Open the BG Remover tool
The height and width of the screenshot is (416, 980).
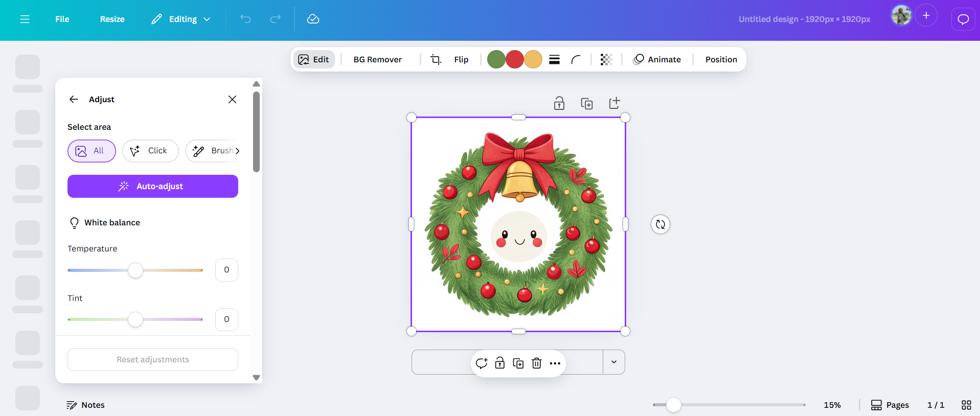378,59
